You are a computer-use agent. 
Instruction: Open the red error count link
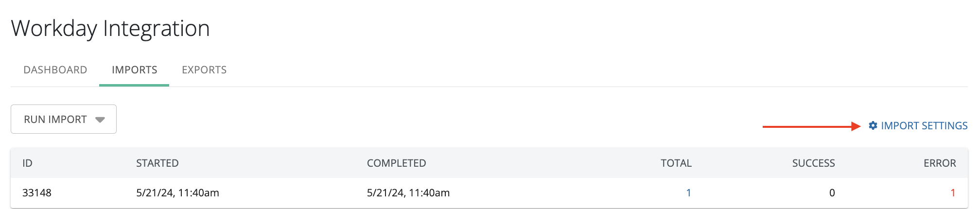click(953, 193)
